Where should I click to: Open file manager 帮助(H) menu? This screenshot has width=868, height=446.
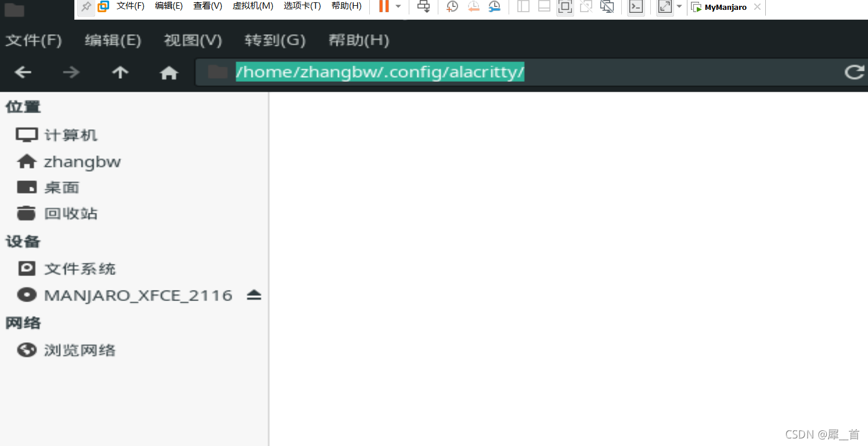click(359, 40)
